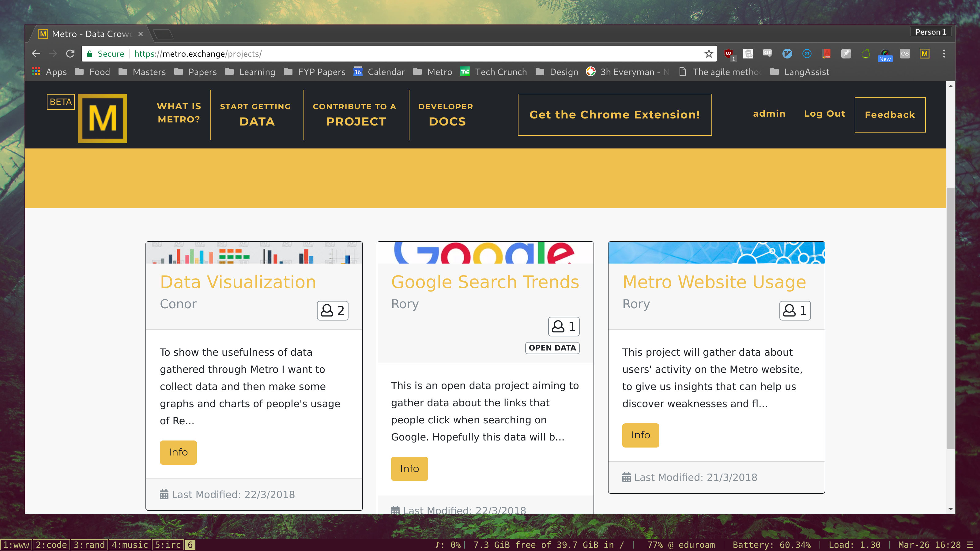980x551 pixels.
Task: Click Info on Data Visualization card
Action: click(x=178, y=452)
